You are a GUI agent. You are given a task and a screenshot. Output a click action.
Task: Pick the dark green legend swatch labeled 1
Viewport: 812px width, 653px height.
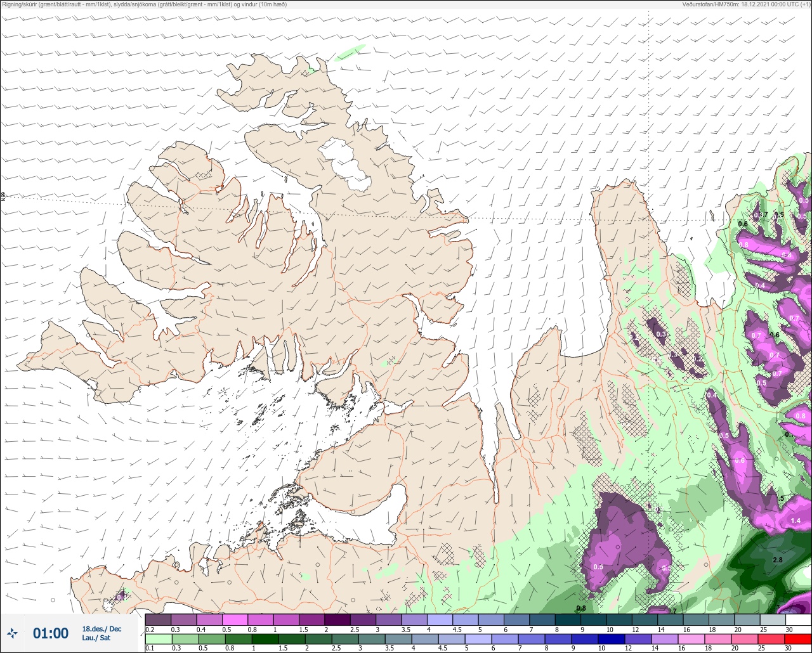(x=265, y=639)
